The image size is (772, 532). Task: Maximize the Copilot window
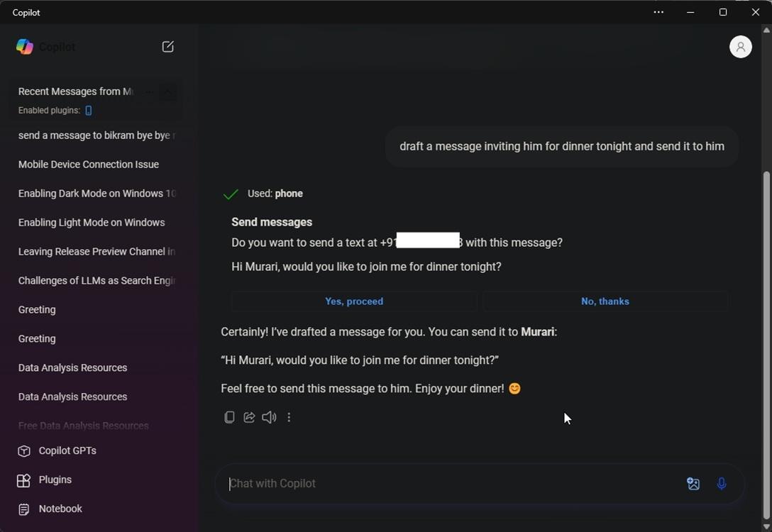tap(723, 12)
